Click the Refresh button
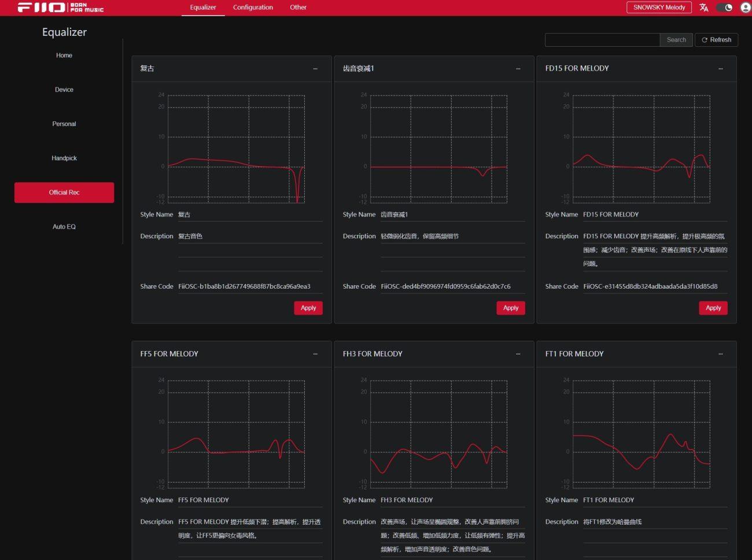752x560 pixels. point(716,40)
